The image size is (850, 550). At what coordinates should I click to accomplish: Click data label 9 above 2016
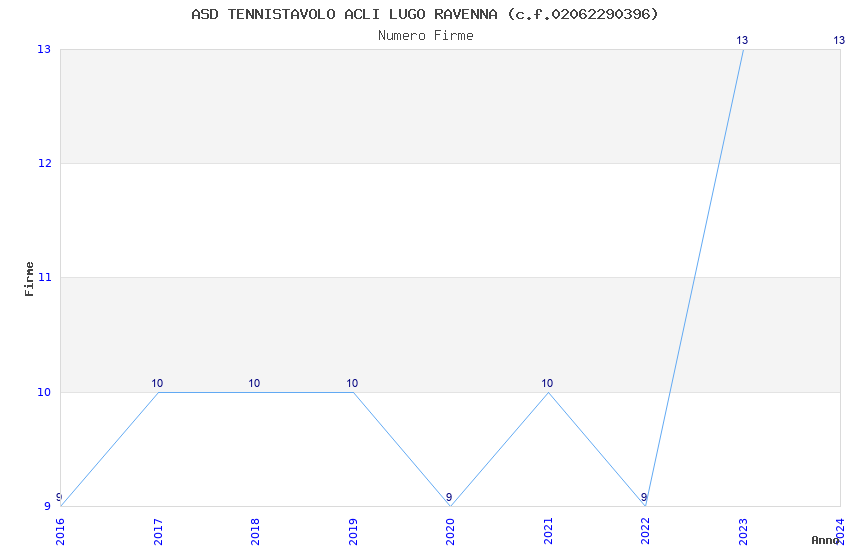60,497
